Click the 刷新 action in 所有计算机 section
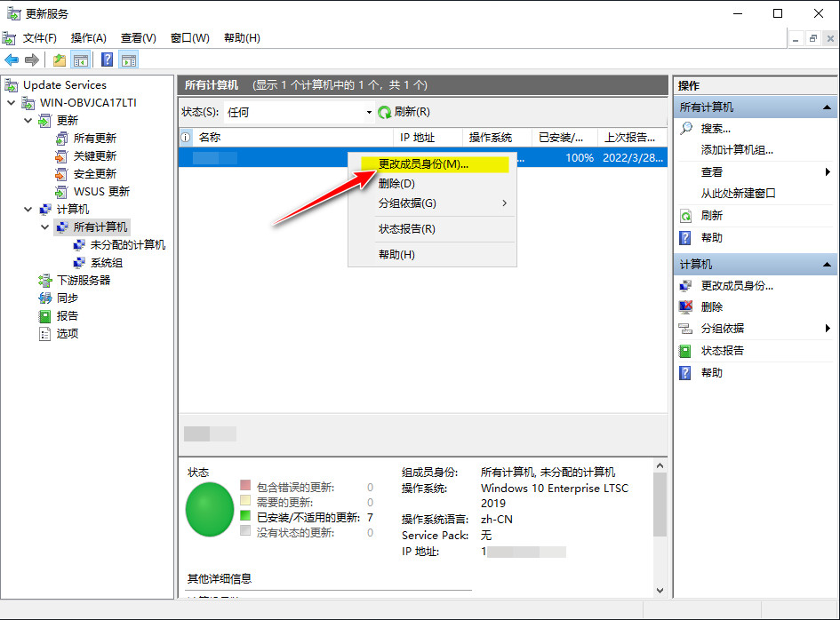The image size is (840, 620). point(711,216)
